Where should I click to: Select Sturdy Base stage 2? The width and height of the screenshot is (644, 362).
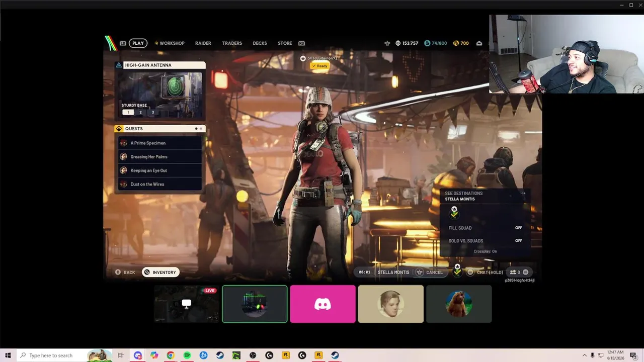click(140, 112)
